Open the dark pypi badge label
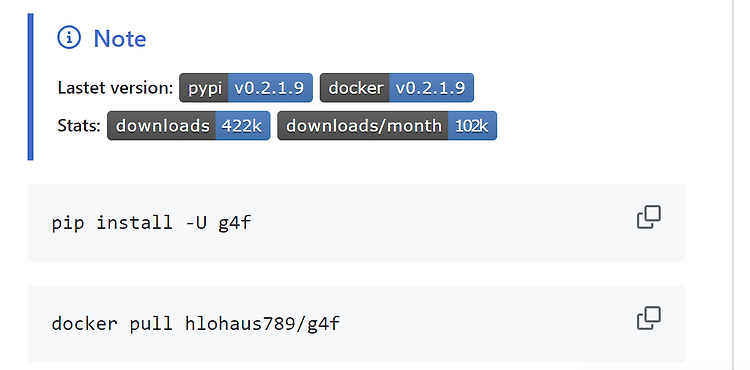Screen dimensions: 750x370 click(x=204, y=87)
